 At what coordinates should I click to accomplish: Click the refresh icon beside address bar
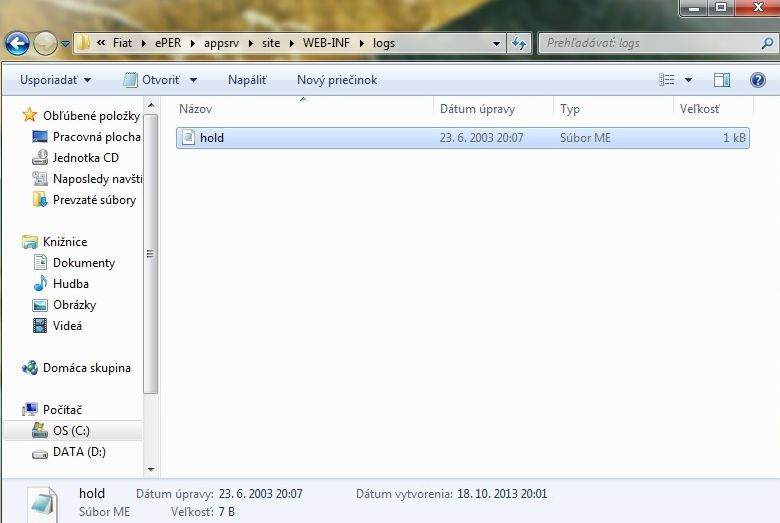click(x=519, y=43)
